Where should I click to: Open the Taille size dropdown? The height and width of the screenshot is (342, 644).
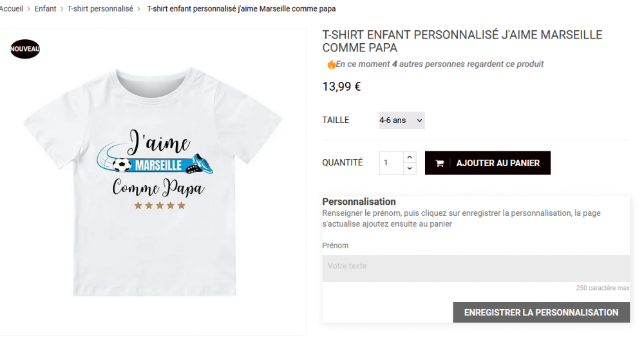(402, 120)
